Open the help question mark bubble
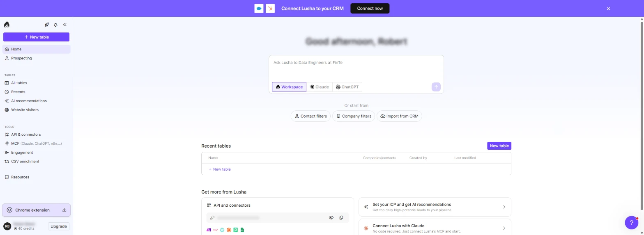The height and width of the screenshot is (235, 644). click(x=631, y=223)
